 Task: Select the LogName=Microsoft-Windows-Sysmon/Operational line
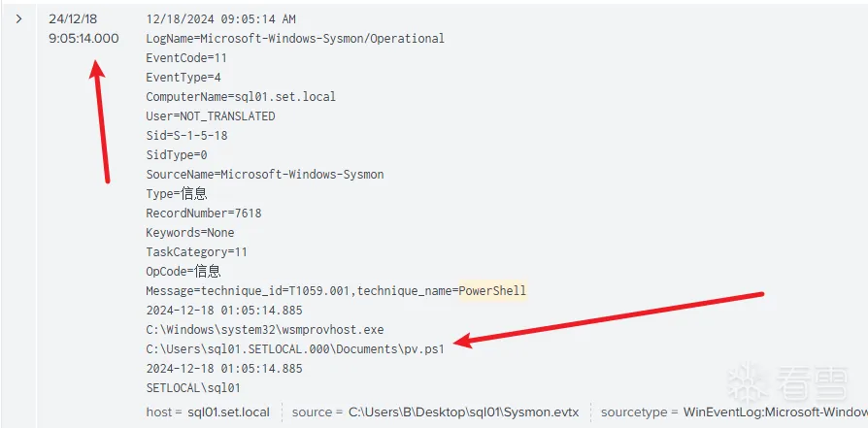tap(295, 38)
